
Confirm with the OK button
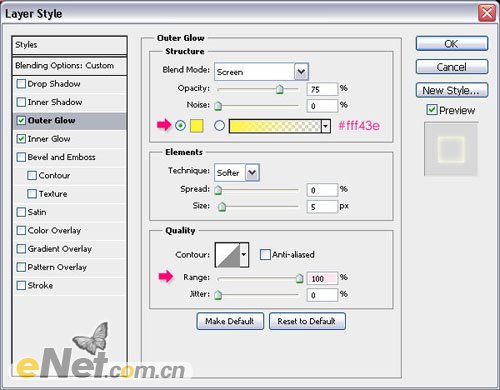click(x=452, y=44)
